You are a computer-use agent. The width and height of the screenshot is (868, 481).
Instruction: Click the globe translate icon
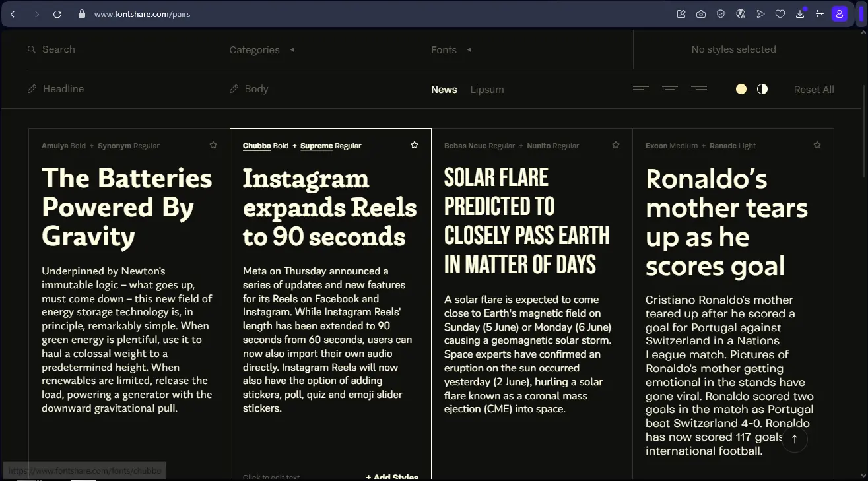pos(741,14)
